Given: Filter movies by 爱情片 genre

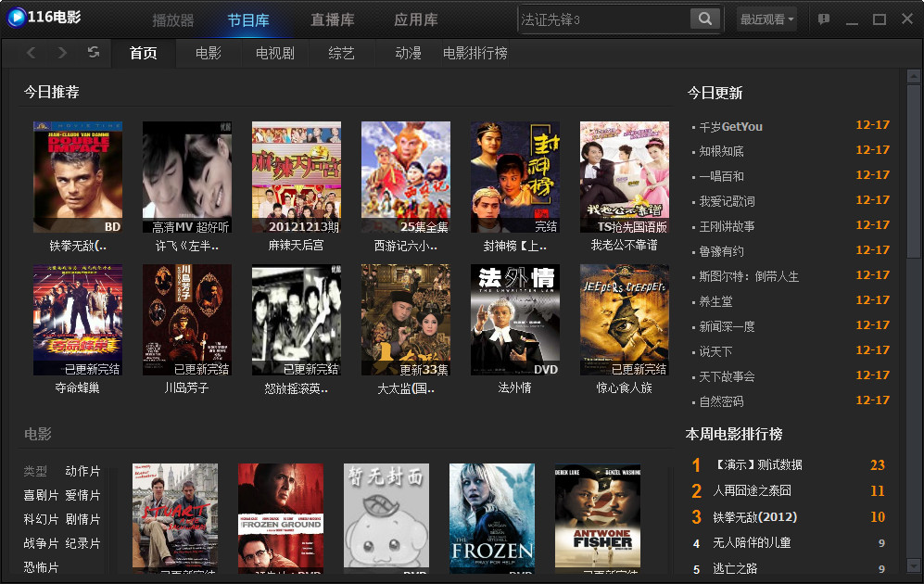Looking at the screenshot, I should 82,495.
